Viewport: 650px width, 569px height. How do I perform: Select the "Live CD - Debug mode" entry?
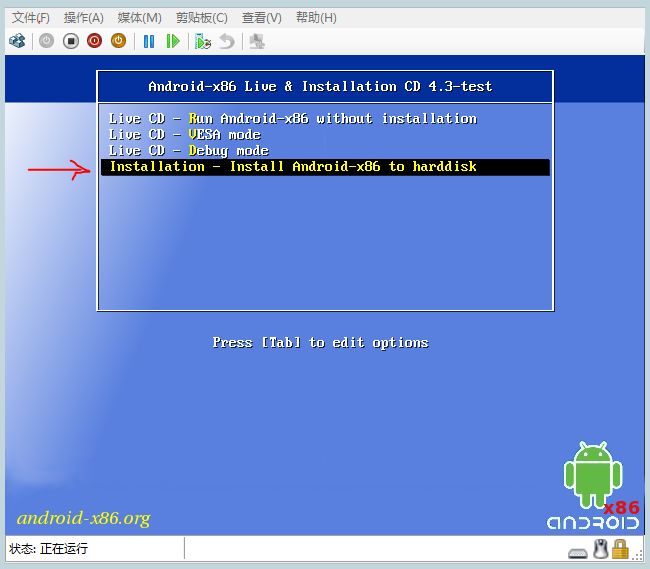tap(189, 151)
